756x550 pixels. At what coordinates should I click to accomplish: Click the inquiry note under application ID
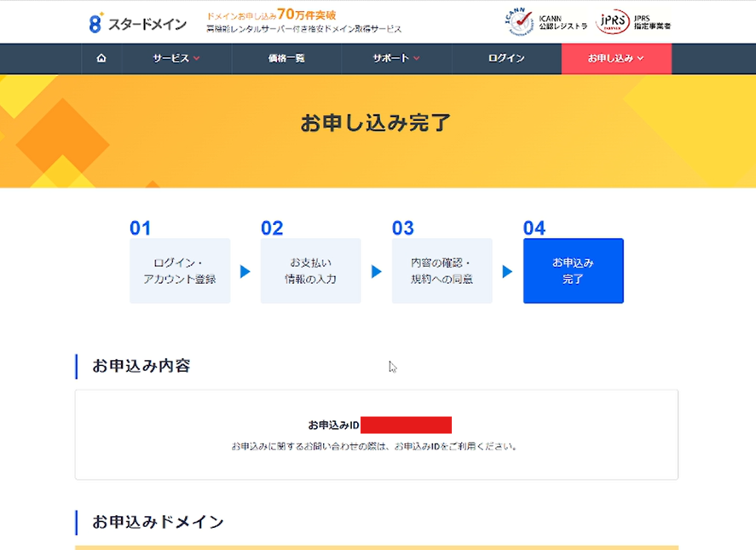coord(375,446)
